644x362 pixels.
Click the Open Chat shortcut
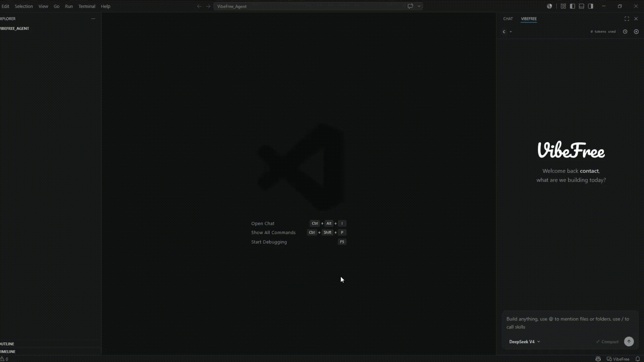pyautogui.click(x=263, y=224)
